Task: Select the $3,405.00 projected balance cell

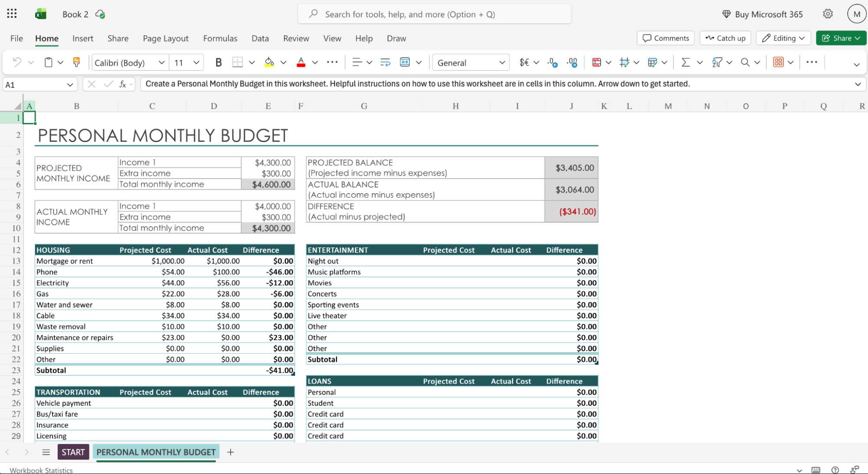Action: 571,168
